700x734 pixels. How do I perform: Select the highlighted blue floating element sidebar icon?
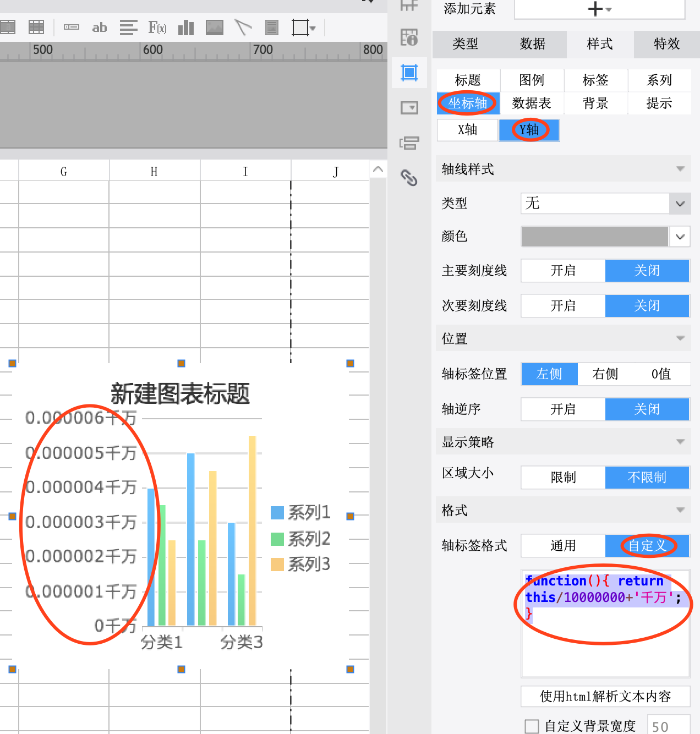409,73
